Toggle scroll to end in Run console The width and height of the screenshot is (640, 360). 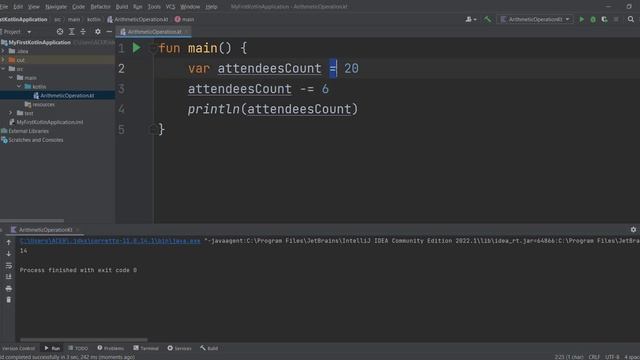pyautogui.click(x=9, y=277)
